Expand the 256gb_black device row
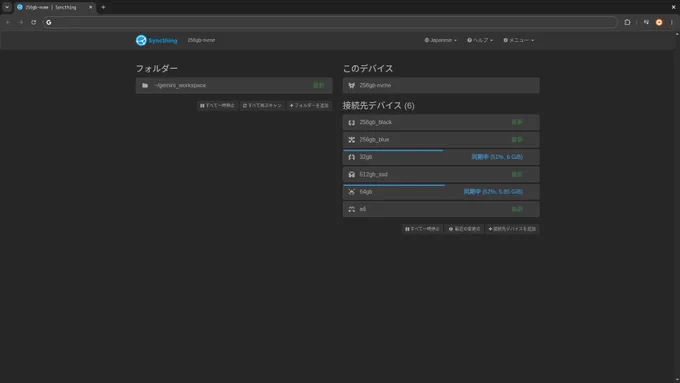 [441, 122]
